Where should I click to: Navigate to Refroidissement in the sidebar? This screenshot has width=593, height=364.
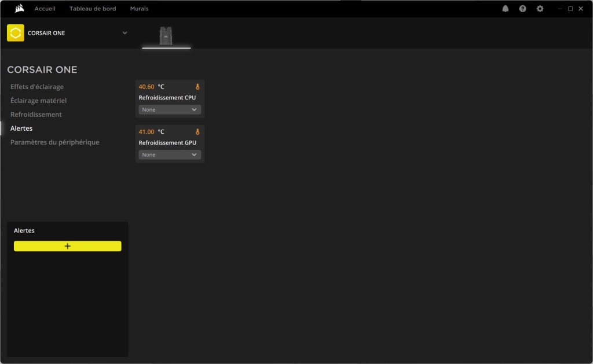pyautogui.click(x=36, y=115)
